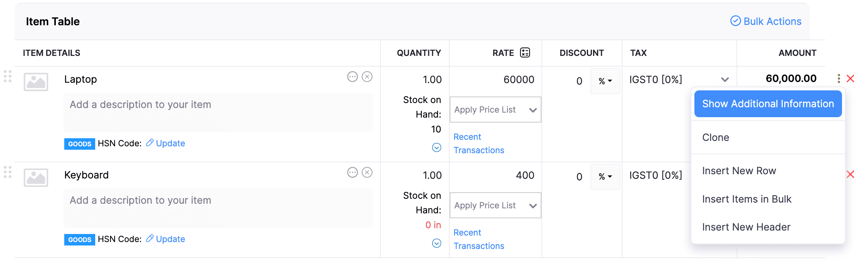Click the more options icon on Keyboard item
Screen dimensions: 868x265
pyautogui.click(x=352, y=172)
